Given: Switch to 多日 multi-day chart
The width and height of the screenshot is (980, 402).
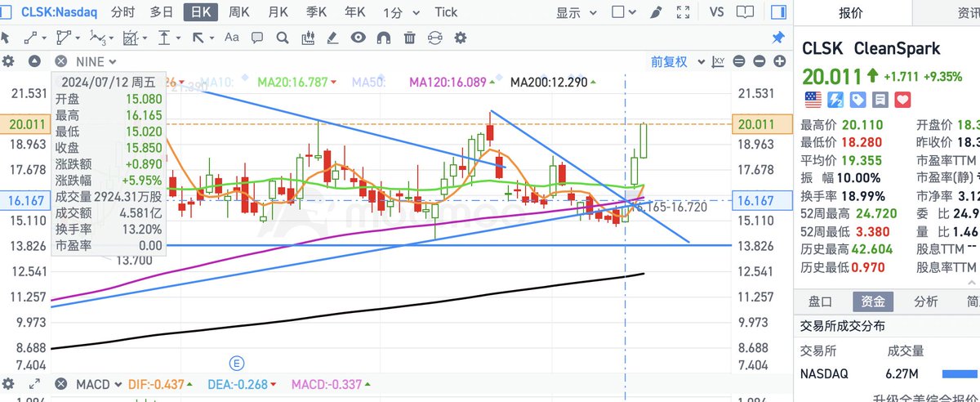Looking at the screenshot, I should pos(162,12).
